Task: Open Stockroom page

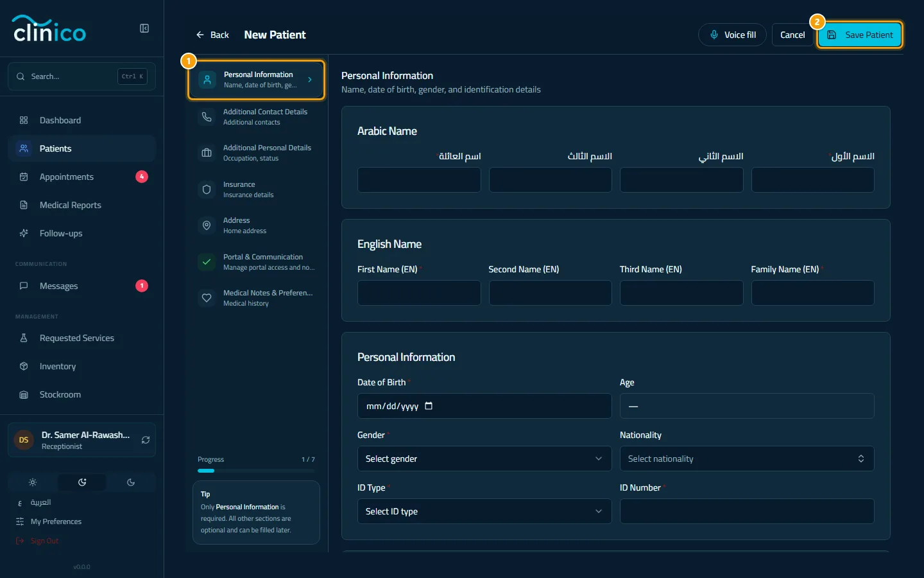Action: tap(81, 394)
